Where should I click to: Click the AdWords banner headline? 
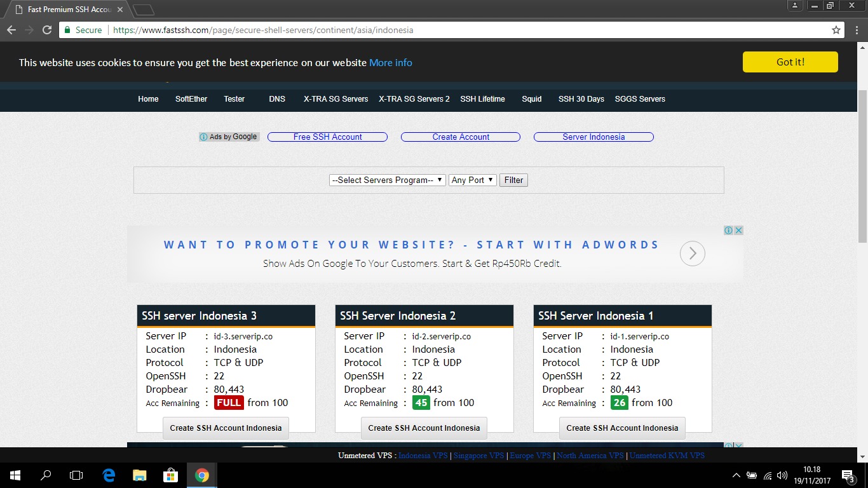tap(411, 245)
